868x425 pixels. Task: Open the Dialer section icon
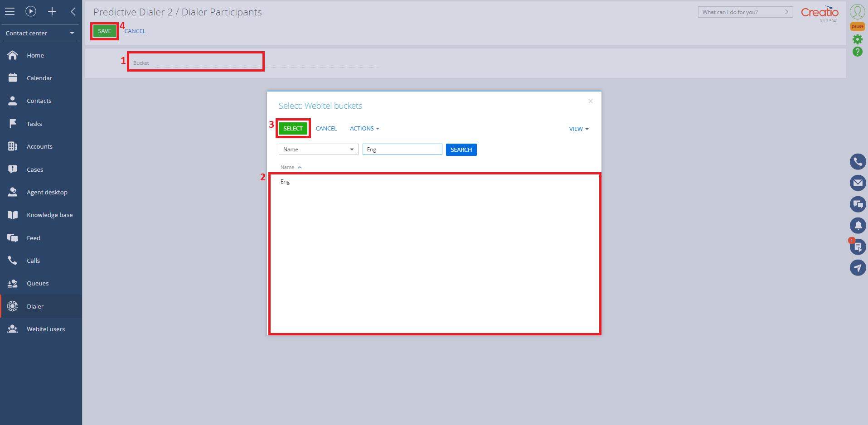(x=13, y=306)
